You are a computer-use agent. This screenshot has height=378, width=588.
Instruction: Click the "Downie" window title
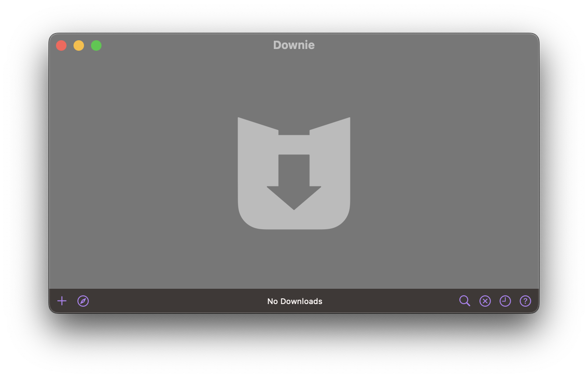[294, 45]
